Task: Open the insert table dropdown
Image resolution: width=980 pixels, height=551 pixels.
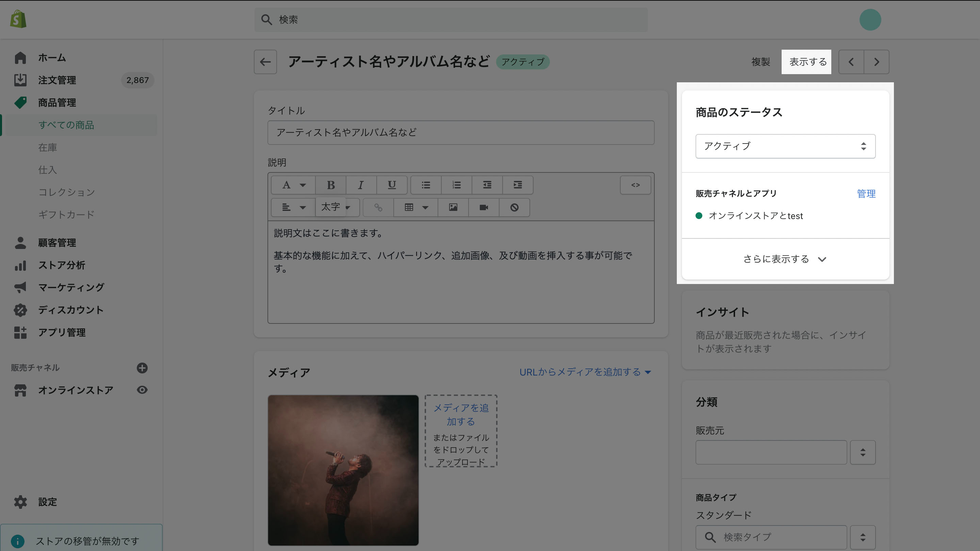Action: [x=416, y=207]
